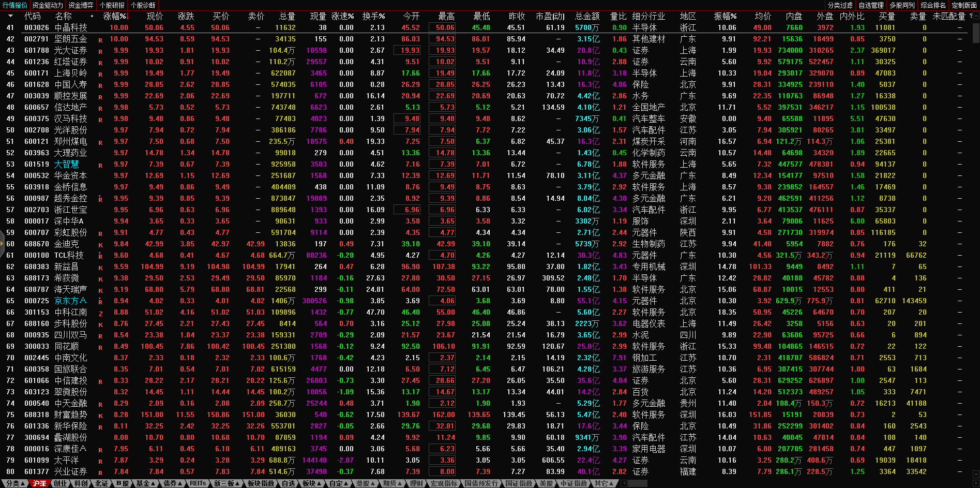Sort by the 涨幅% column header
This screenshot has height=488, width=980.
click(115, 16)
